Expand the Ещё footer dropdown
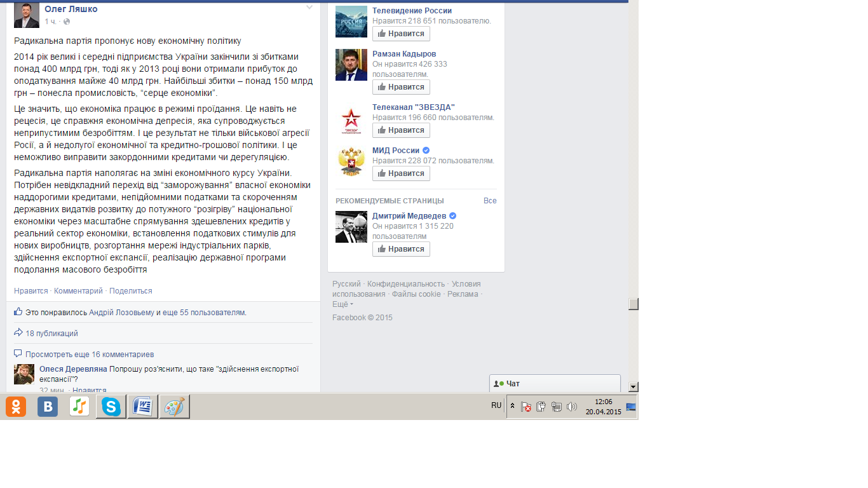 (x=342, y=304)
